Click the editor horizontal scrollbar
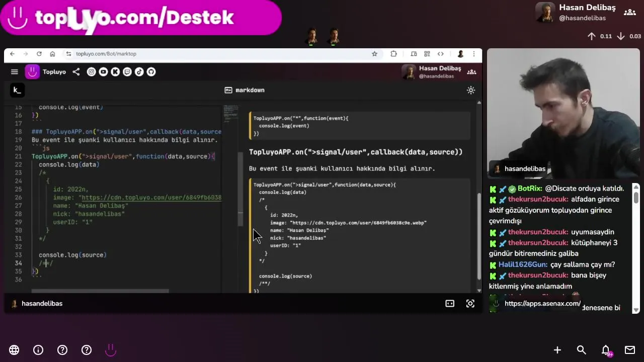This screenshot has height=362, width=644. click(x=100, y=291)
